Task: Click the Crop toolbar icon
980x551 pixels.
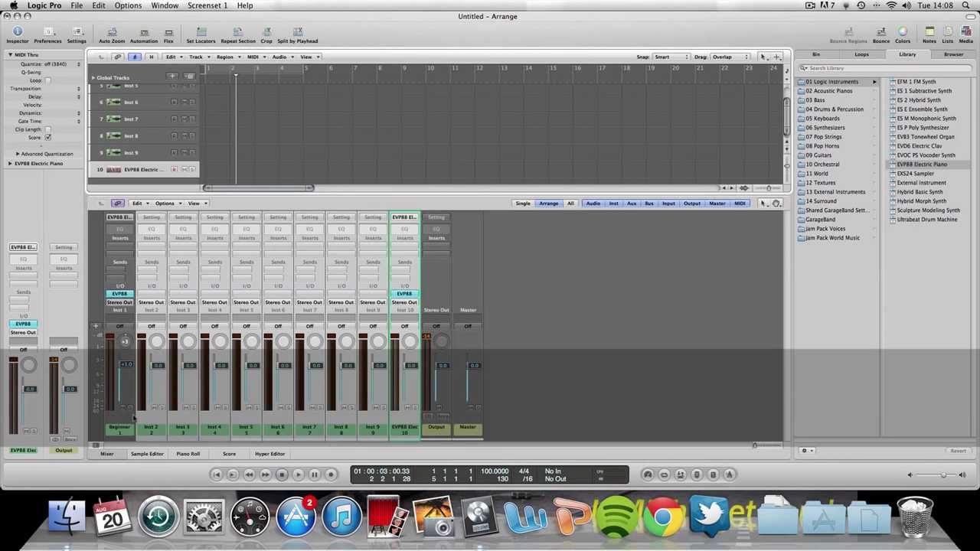Action: point(266,34)
